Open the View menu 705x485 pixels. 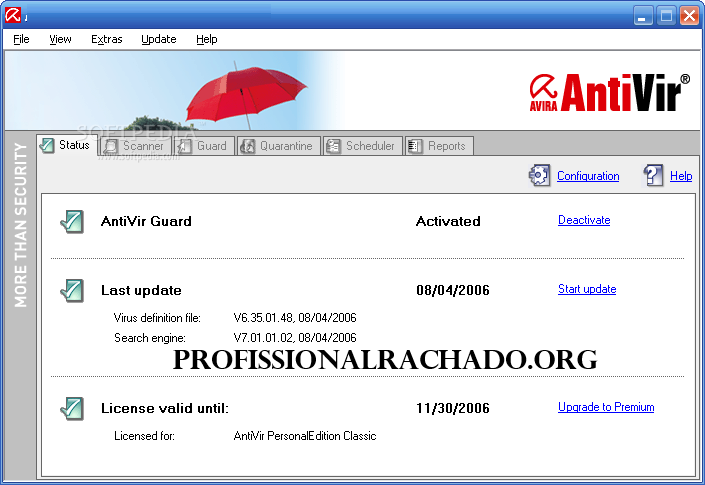click(60, 40)
